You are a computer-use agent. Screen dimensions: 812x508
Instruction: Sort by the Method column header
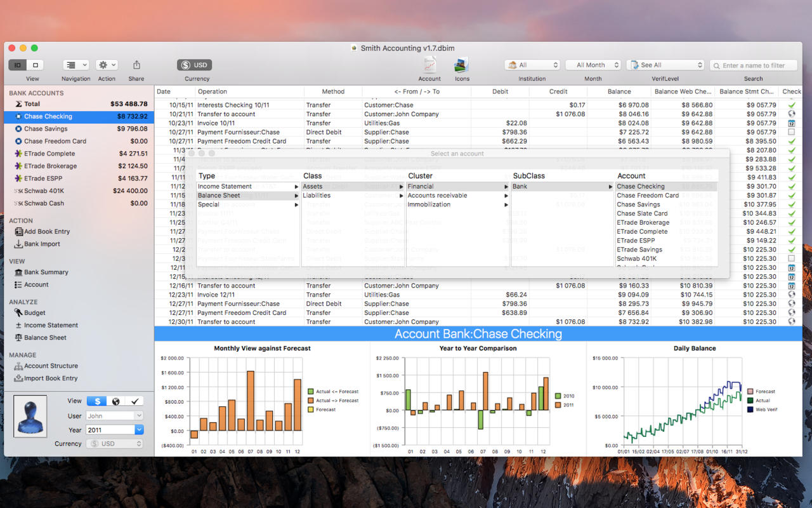333,91
